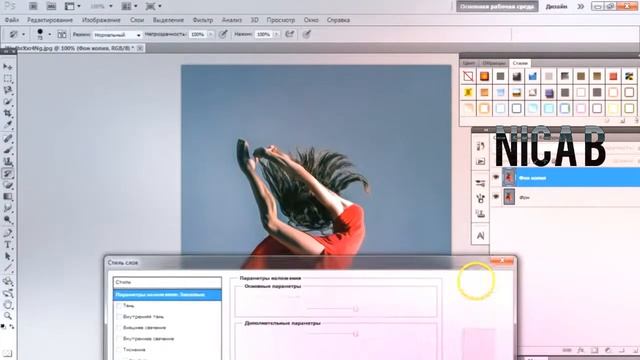Select the Type tool
The height and width of the screenshot is (360, 640).
(8, 245)
